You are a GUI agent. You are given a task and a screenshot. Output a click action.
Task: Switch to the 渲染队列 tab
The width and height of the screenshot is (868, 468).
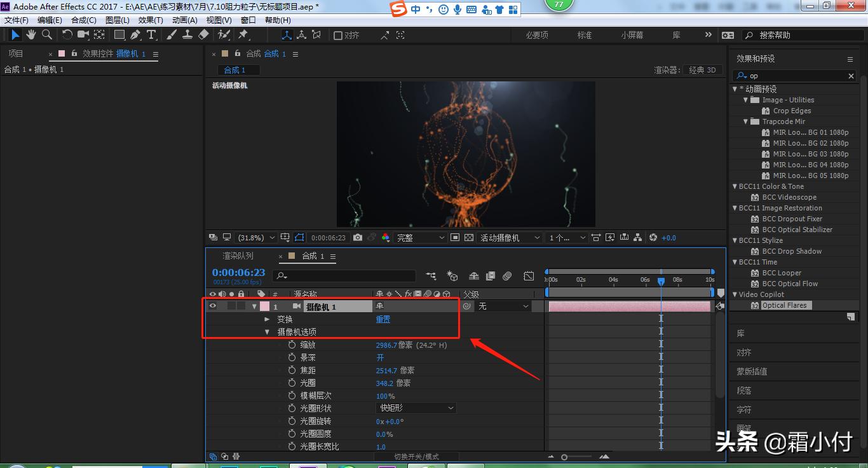click(238, 256)
